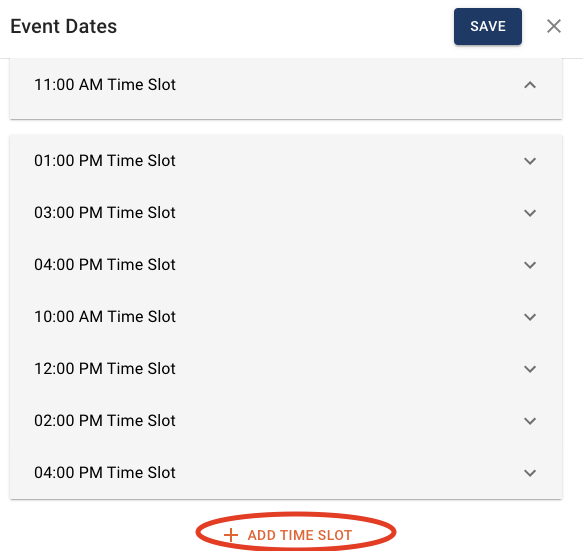This screenshot has height=551, width=583.
Task: Collapse the 11:00 AM slot using its up chevron
Action: [530, 85]
